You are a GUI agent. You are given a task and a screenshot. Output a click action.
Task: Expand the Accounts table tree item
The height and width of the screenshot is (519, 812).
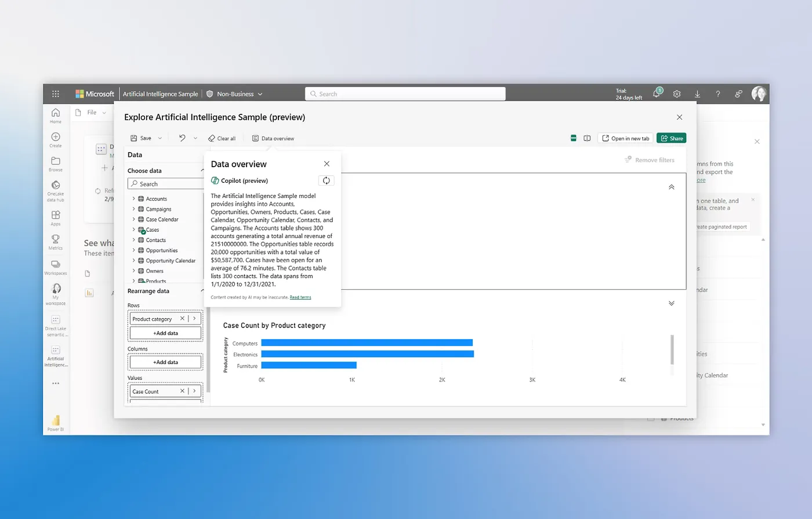(133, 199)
